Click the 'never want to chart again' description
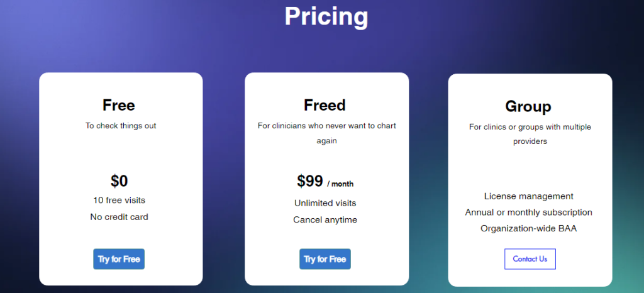 (326, 133)
